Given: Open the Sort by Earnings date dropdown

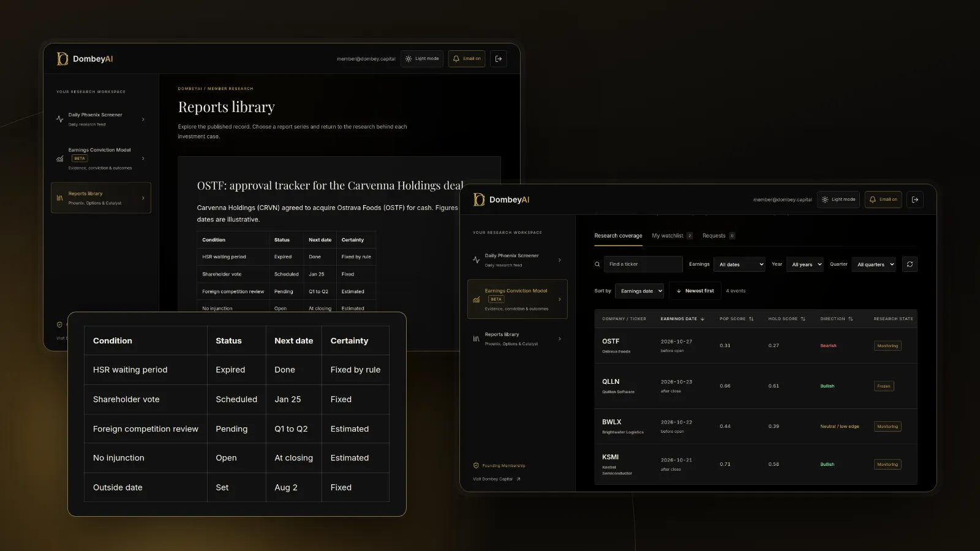Looking at the screenshot, I should click(x=639, y=291).
